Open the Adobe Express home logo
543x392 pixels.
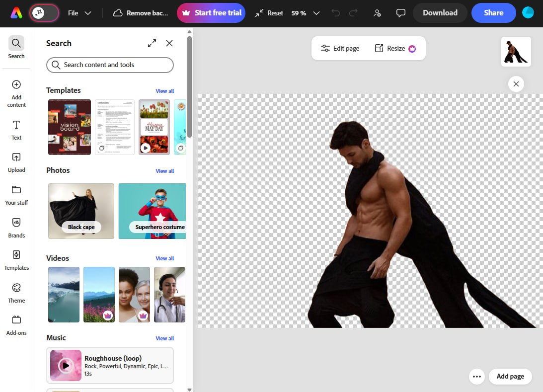[16, 13]
